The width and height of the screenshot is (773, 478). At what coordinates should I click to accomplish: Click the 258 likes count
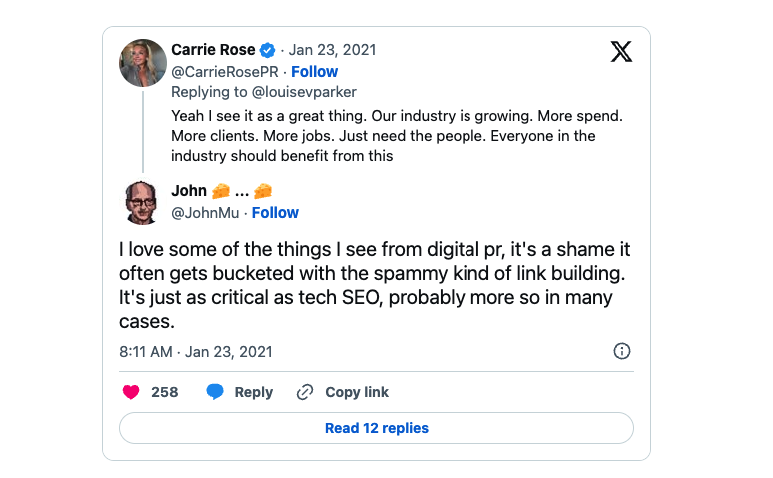tap(165, 392)
